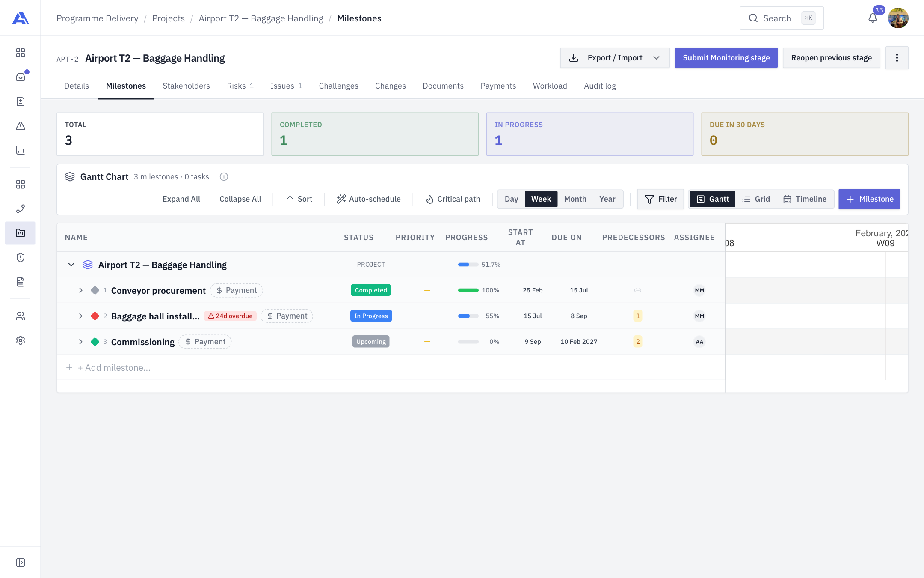Open the user avatar menu
The height and width of the screenshot is (578, 924).
pos(898,18)
